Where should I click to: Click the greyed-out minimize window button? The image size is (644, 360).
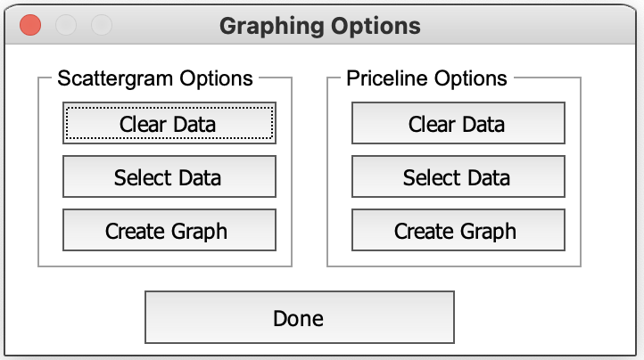66,25
